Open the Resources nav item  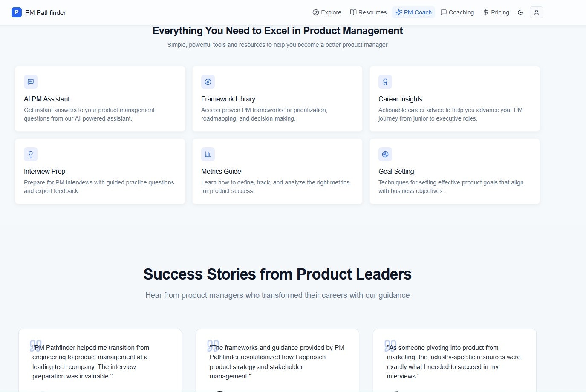[368, 12]
